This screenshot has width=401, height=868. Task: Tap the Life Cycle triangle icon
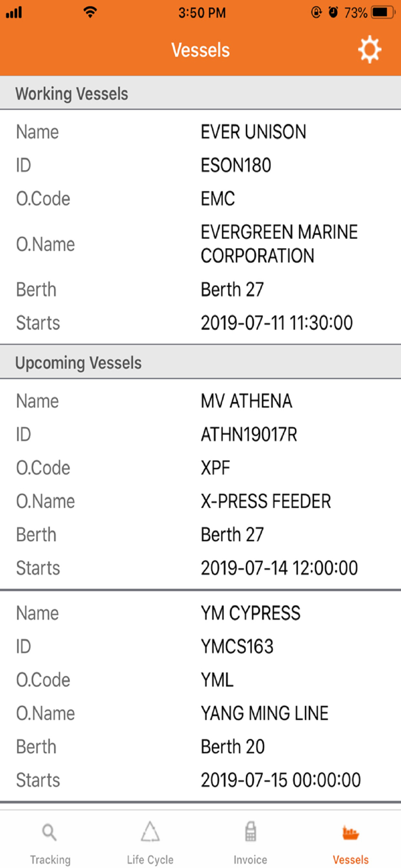tap(150, 832)
